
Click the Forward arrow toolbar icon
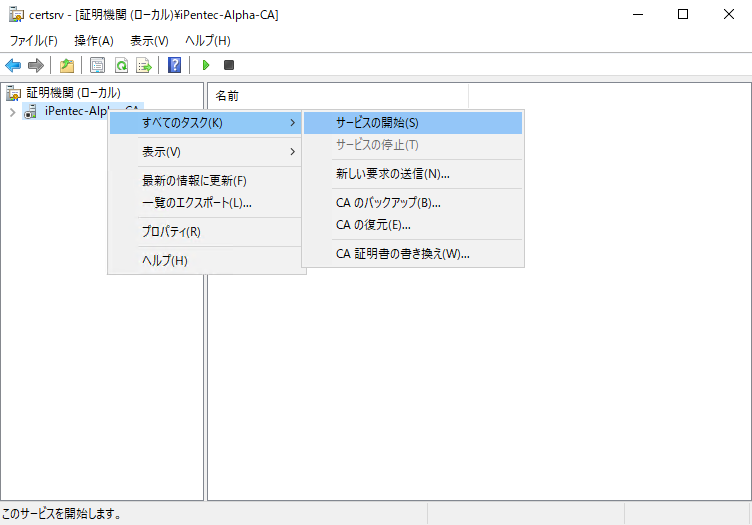tap(36, 65)
